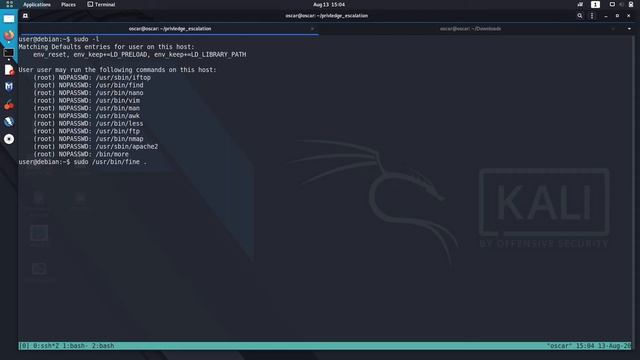This screenshot has width=640, height=360.
Task: Open the terminal search magnifier
Action: (580, 16)
